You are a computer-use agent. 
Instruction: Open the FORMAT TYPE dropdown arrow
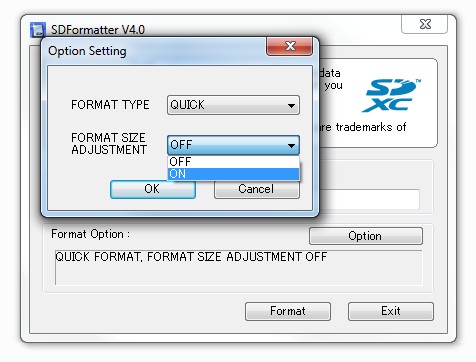coord(291,105)
